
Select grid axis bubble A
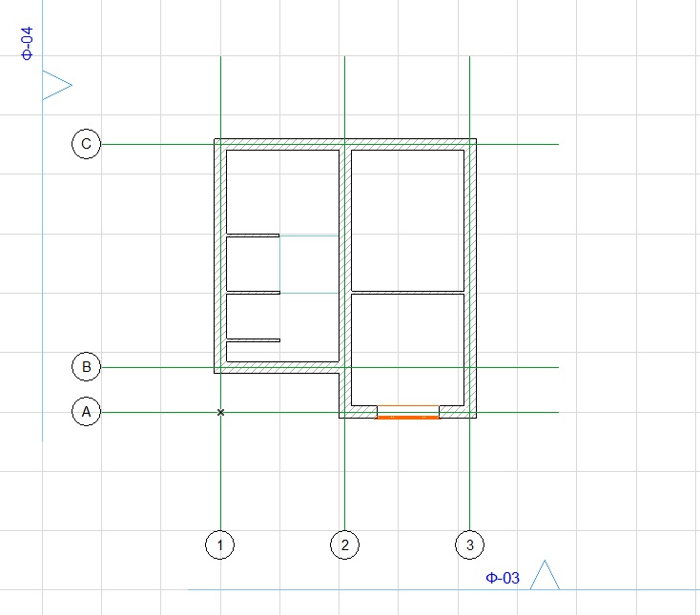point(86,411)
